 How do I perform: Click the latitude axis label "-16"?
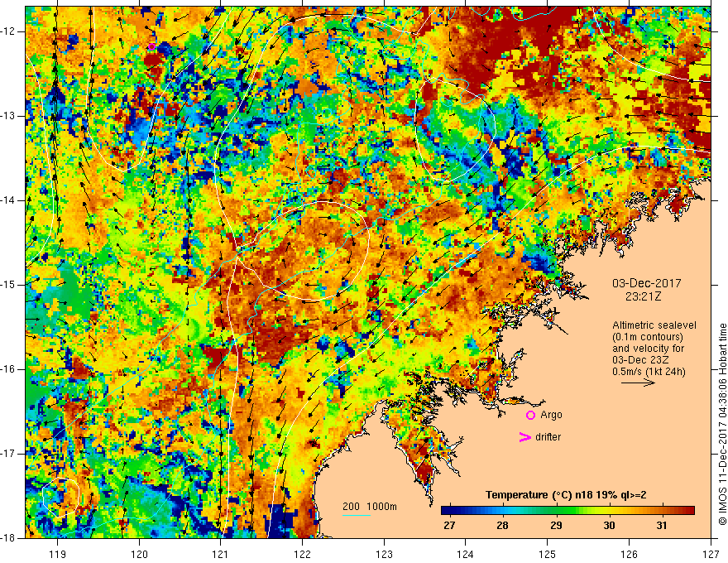click(x=8, y=369)
